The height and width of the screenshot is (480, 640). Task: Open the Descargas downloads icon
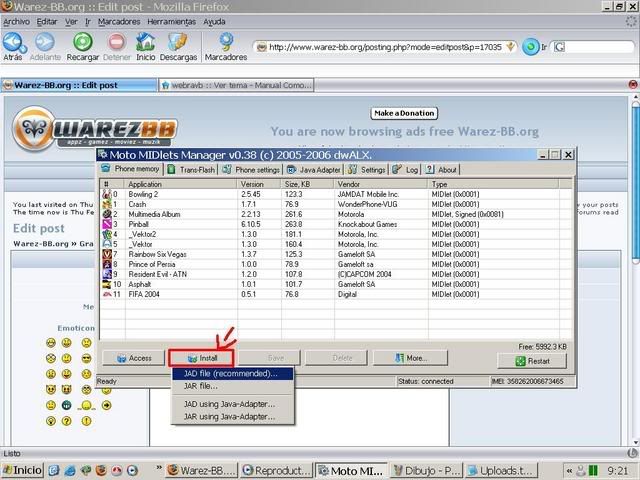(x=178, y=42)
